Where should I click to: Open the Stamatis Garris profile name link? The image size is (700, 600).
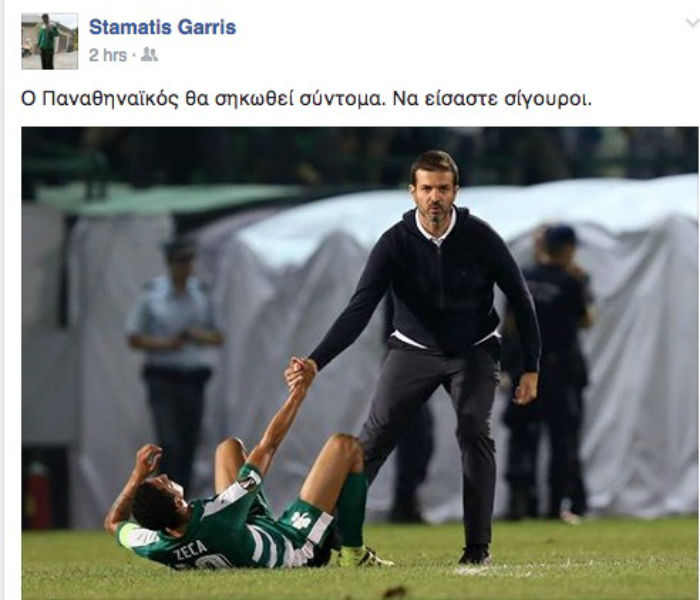[162, 27]
